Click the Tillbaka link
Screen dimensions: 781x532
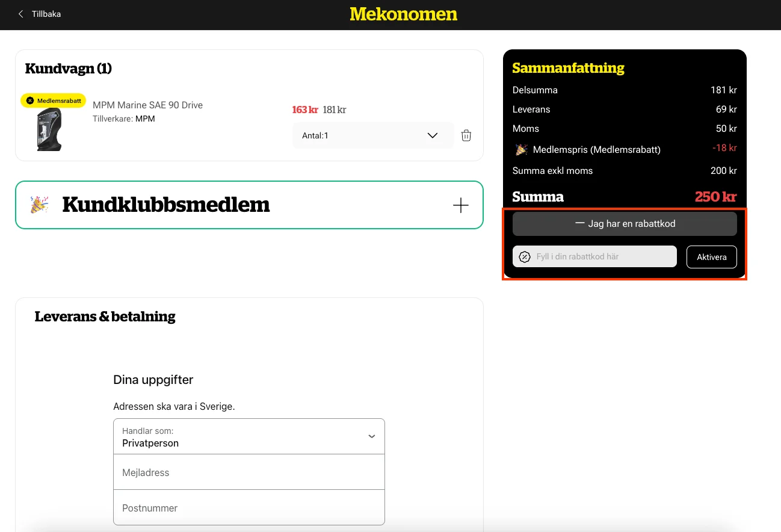tap(46, 14)
